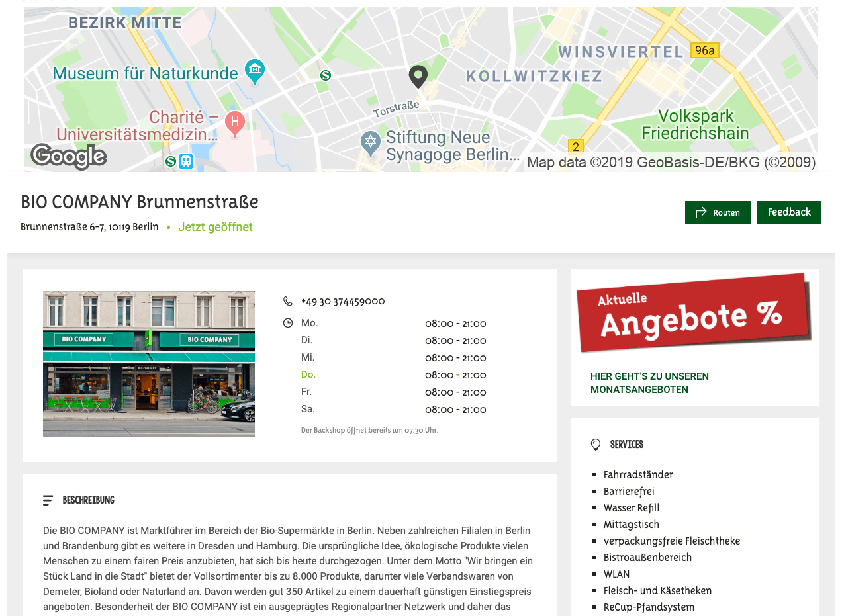Screen dimensions: 842x616
Task: Select the Di. opening hours row
Action: 394,341
